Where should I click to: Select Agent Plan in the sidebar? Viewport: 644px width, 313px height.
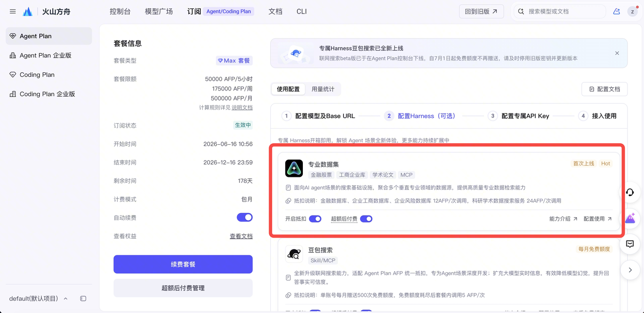click(49, 36)
